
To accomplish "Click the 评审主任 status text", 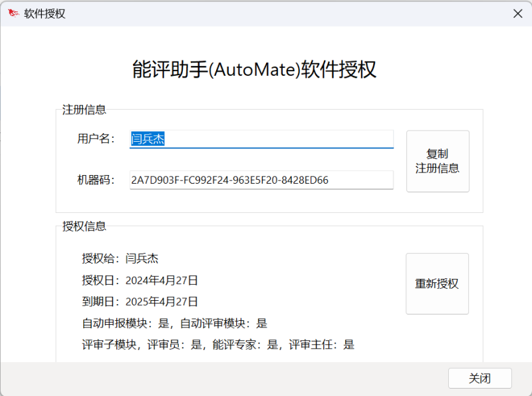I will tap(321, 344).
